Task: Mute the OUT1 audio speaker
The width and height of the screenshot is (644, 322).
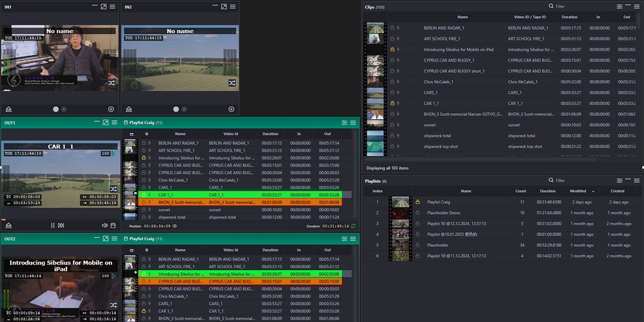Action: click(x=105, y=225)
